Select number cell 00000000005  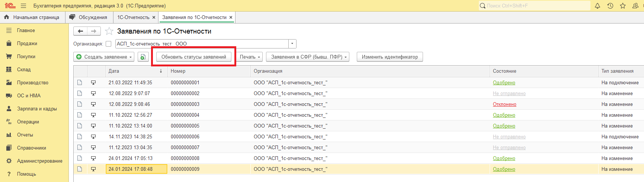209,126
